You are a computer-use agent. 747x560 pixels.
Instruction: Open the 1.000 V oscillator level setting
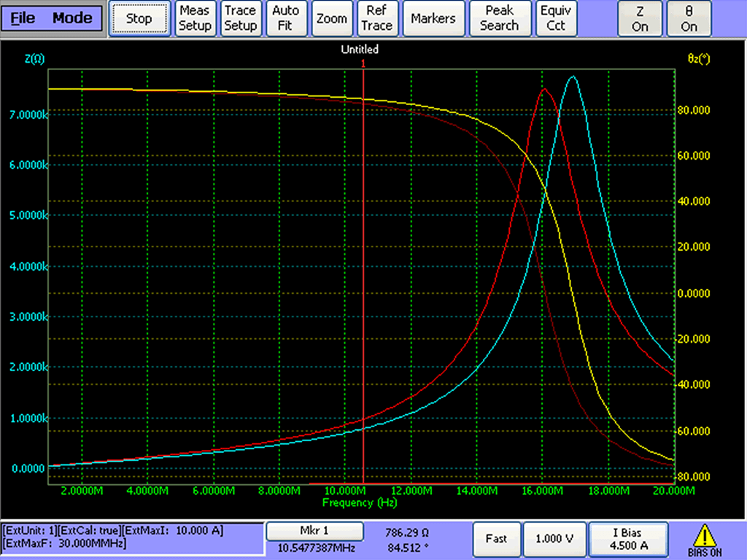[x=554, y=539]
